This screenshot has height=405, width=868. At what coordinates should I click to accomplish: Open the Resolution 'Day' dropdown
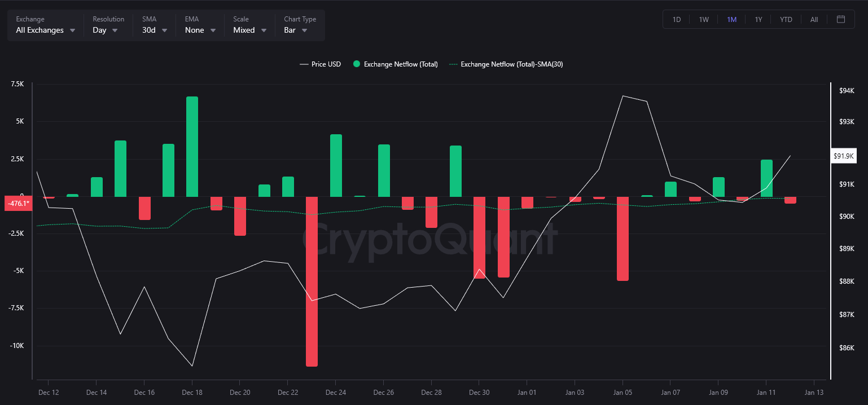click(x=105, y=30)
